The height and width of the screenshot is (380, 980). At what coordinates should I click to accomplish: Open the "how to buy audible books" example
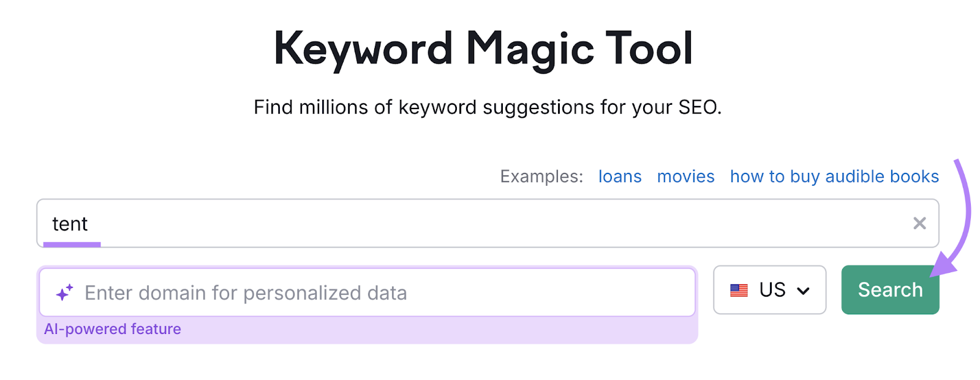point(834,177)
